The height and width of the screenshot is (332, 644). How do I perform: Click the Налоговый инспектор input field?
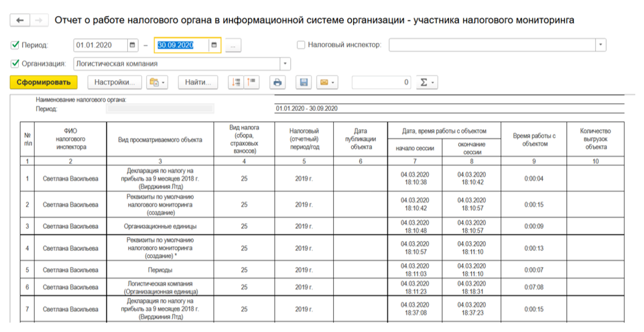click(493, 45)
